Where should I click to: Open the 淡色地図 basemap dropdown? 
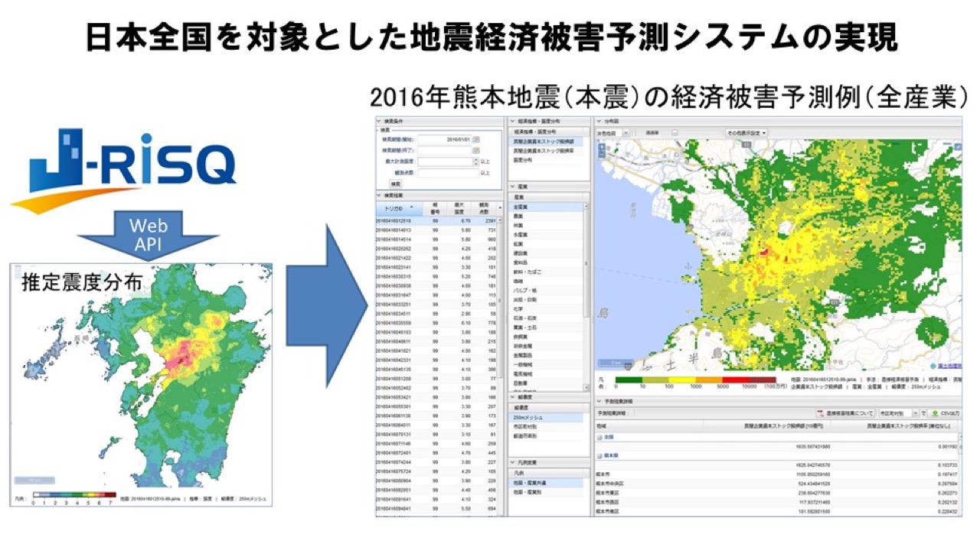[625, 132]
